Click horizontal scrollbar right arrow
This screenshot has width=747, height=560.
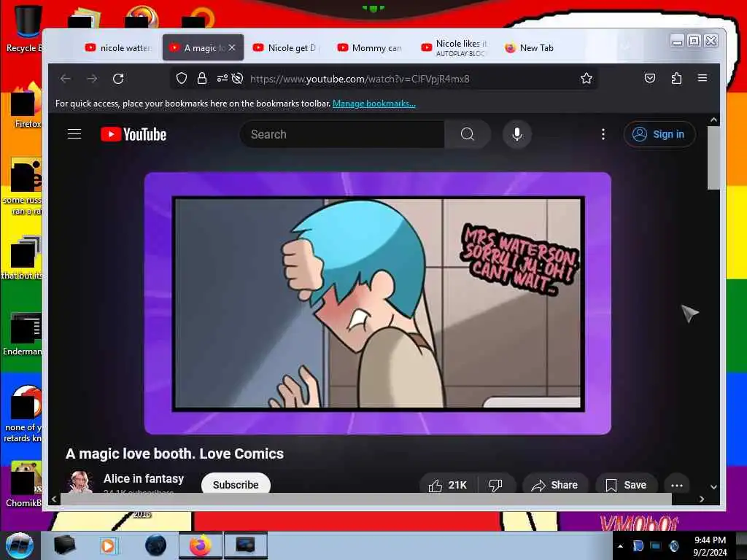tap(702, 499)
